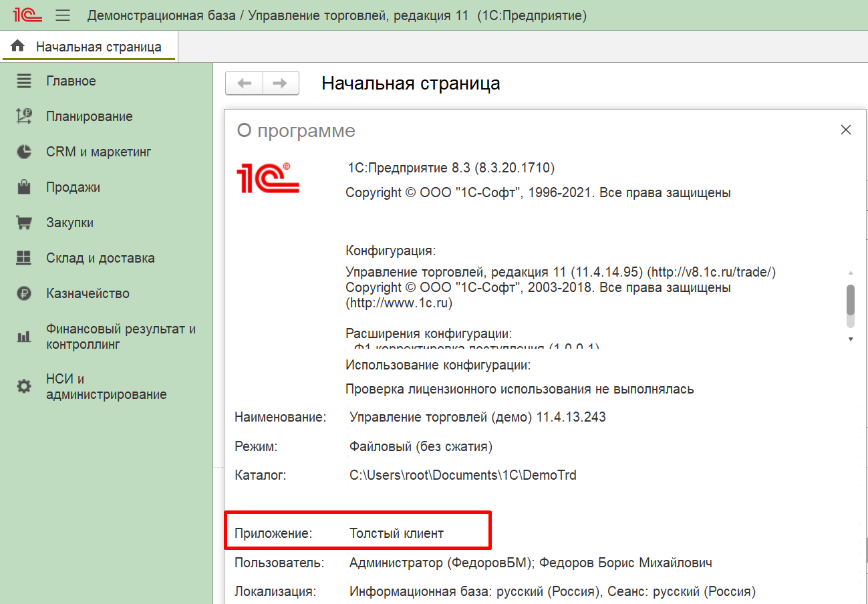Click the home icon on the start page tab
Image resolution: width=868 pixels, height=604 pixels.
[x=18, y=46]
